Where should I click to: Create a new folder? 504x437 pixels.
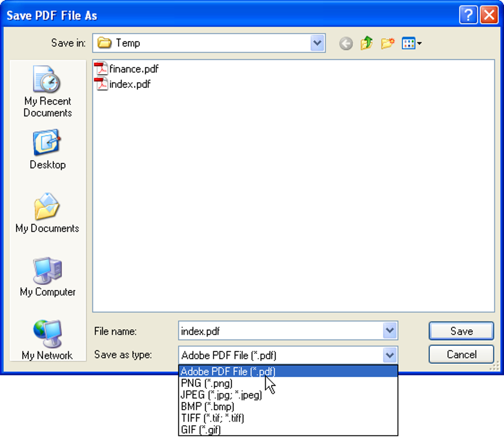coord(388,43)
